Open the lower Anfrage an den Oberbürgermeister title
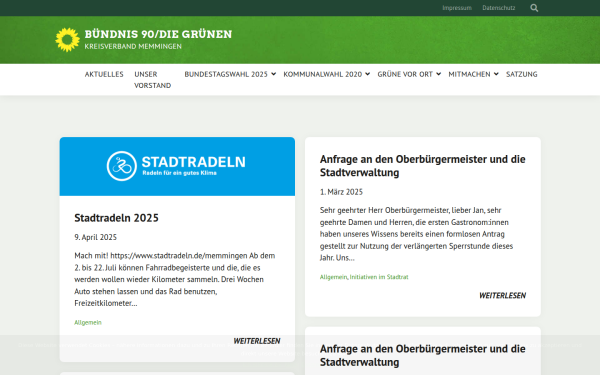 point(422,355)
